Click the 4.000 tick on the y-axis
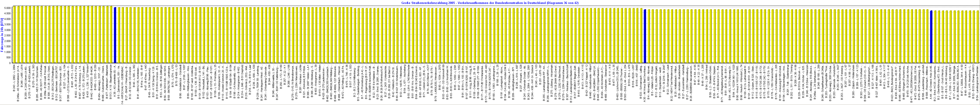 click(7, 19)
